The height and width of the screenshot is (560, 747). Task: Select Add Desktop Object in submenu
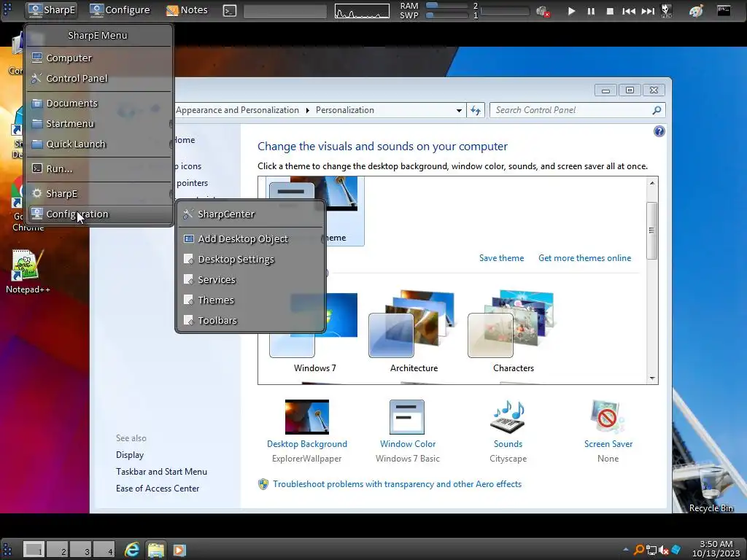tap(251, 239)
